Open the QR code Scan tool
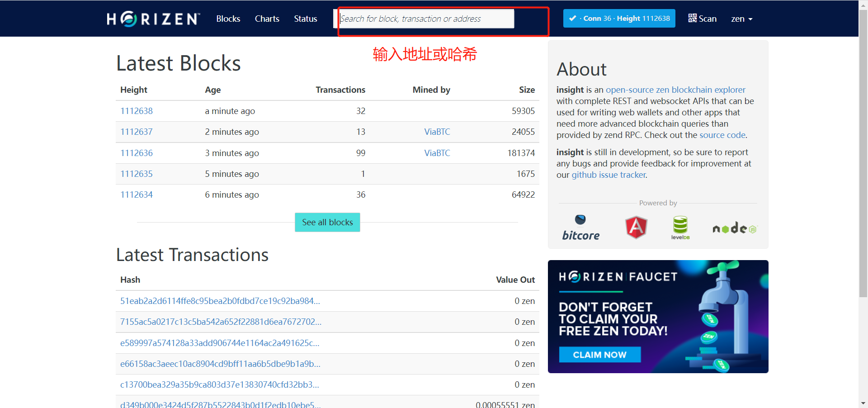The width and height of the screenshot is (868, 408). [702, 19]
